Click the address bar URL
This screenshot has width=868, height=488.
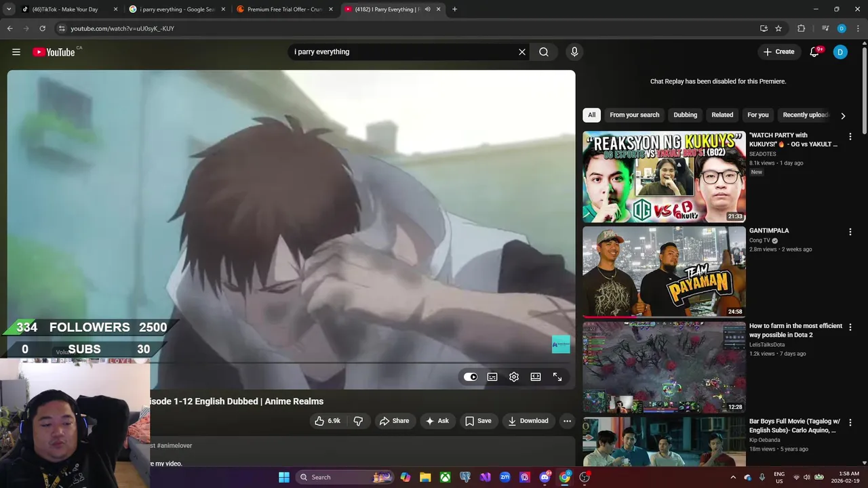click(x=122, y=28)
